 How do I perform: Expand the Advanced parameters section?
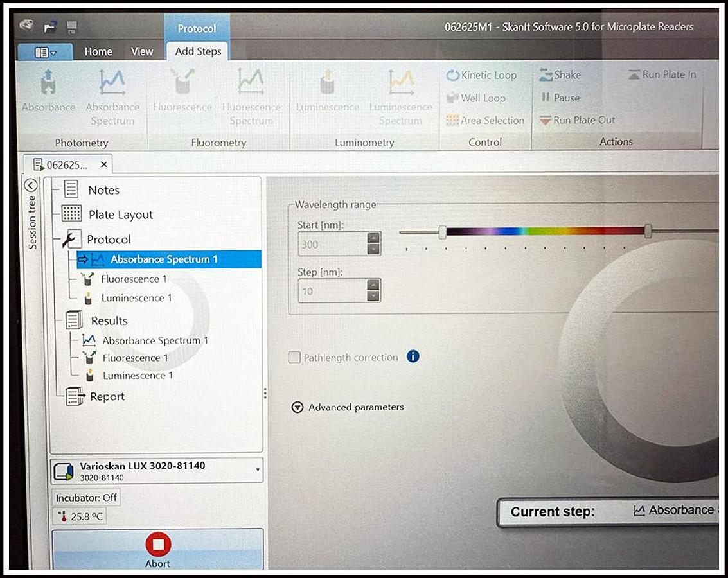[297, 407]
